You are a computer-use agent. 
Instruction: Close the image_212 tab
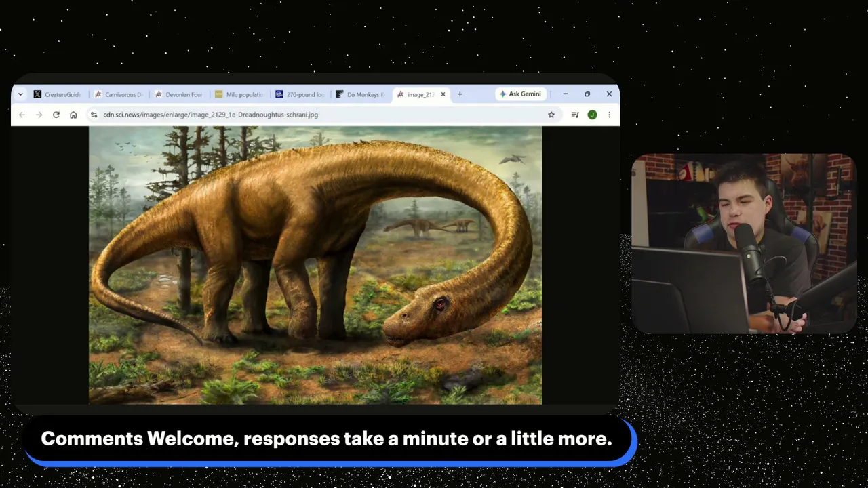click(x=443, y=94)
